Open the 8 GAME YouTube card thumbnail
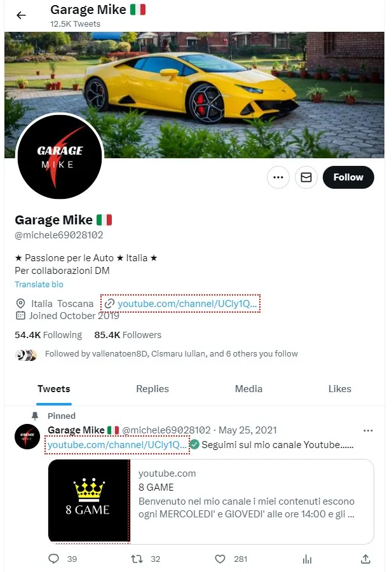Image resolution: width=392 pixels, height=572 pixels. 89,500
